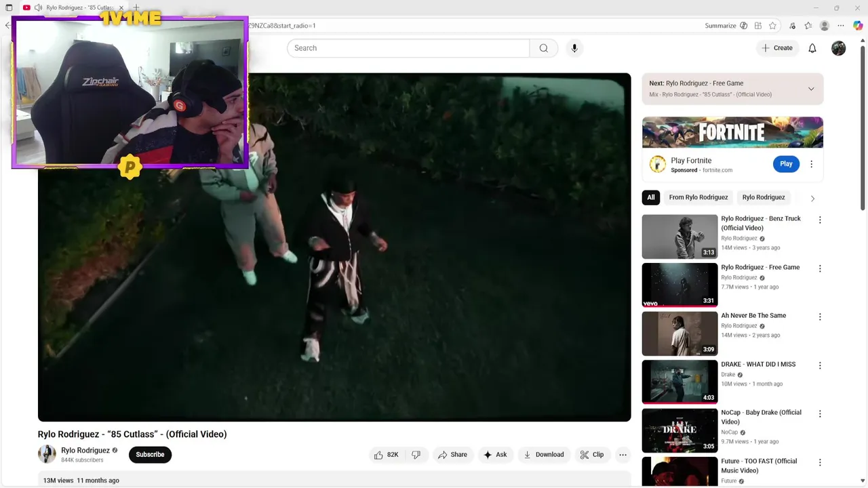
Task: Click the Create button
Action: (x=777, y=48)
